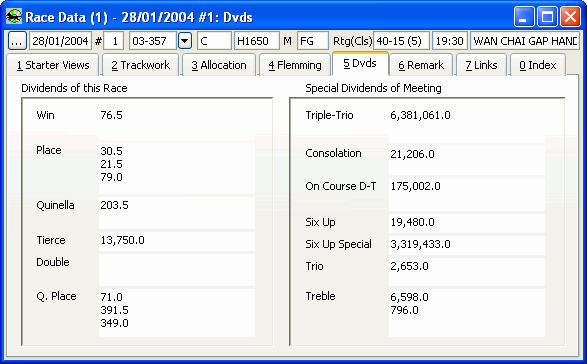Click the Tierce dividend value 13,750.0
Screen dimensions: 587x364
pos(122,240)
